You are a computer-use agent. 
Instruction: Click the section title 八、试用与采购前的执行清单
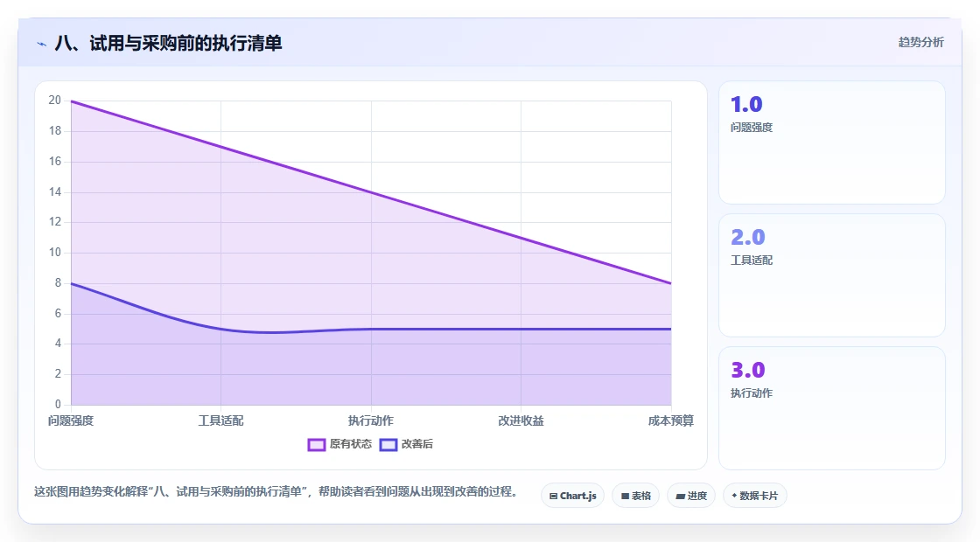168,43
